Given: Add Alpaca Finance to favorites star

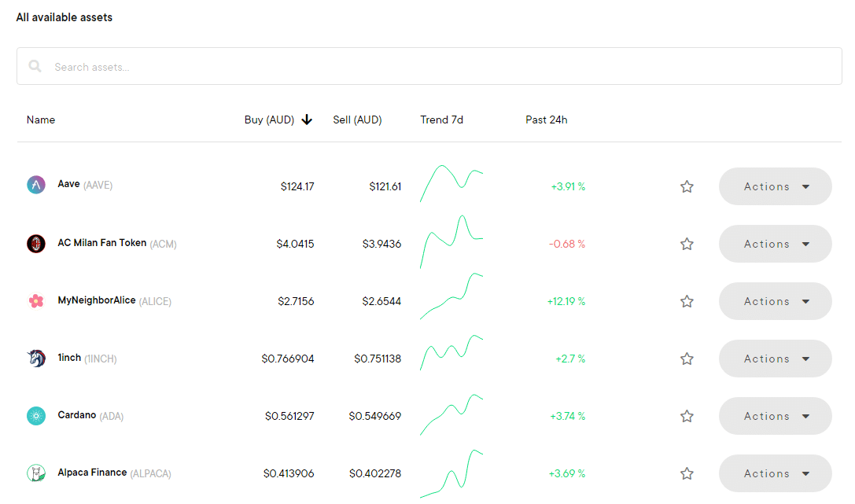Looking at the screenshot, I should (687, 473).
